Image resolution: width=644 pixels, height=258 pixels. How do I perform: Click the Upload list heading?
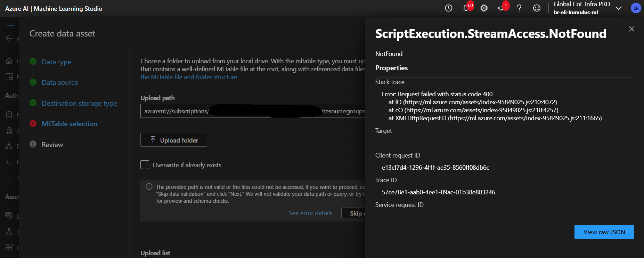point(155,253)
